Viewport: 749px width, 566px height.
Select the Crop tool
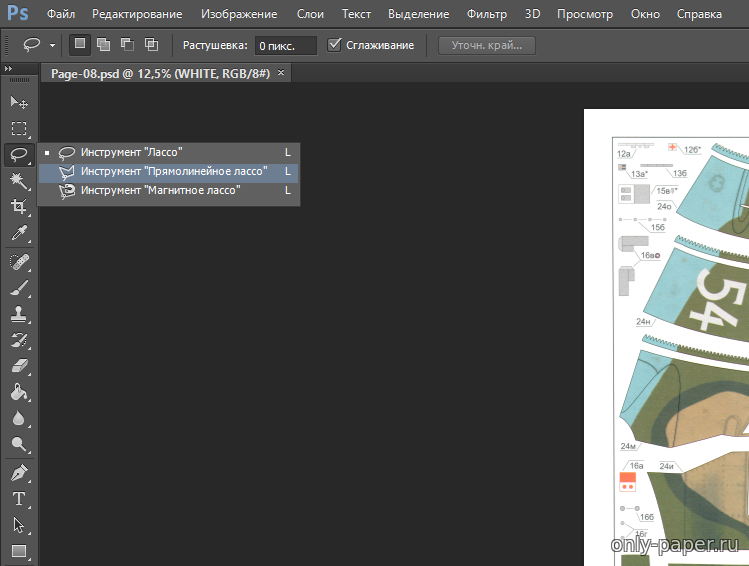18,206
